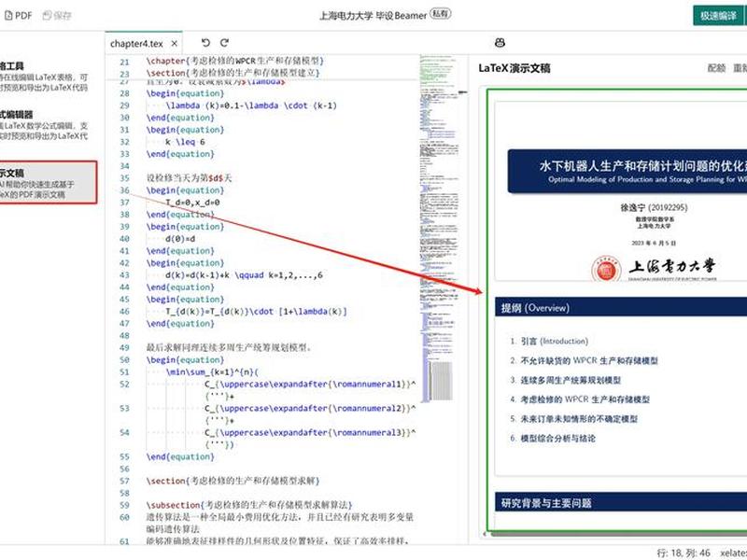Screen dimensions: 747x560
Task: Click the 行: 18, 列: 46 status entry
Action: (684, 553)
